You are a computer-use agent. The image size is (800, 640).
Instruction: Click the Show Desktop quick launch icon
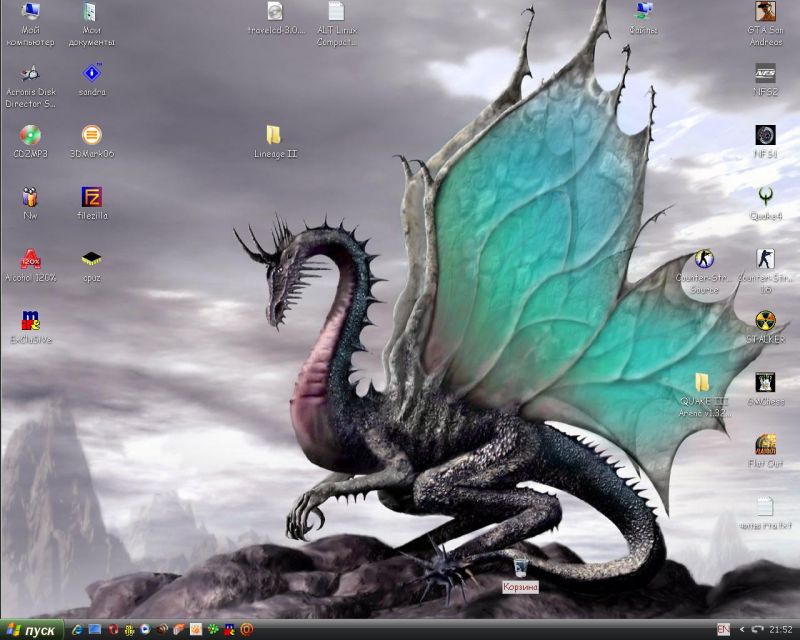point(95,630)
